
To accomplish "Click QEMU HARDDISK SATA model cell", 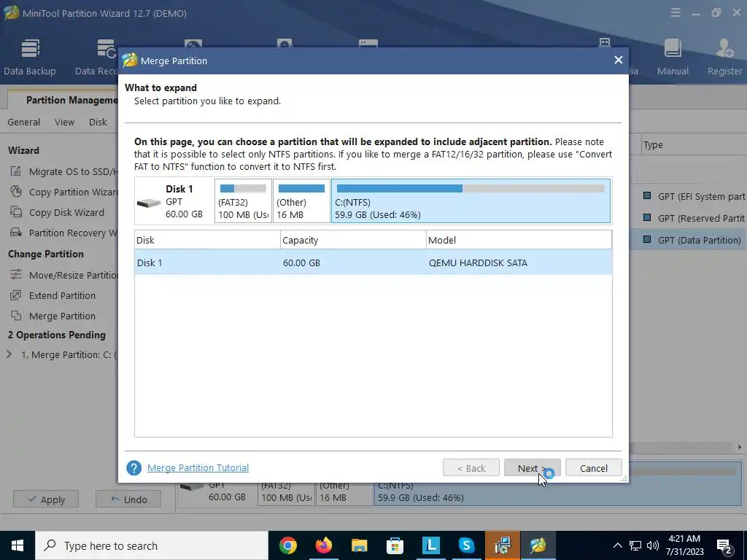I will point(478,262).
